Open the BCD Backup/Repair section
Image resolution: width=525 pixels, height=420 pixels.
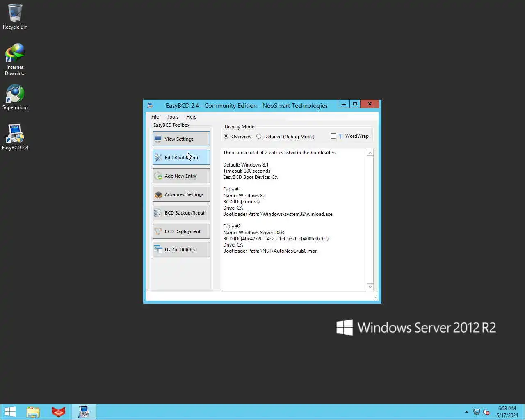click(x=181, y=212)
